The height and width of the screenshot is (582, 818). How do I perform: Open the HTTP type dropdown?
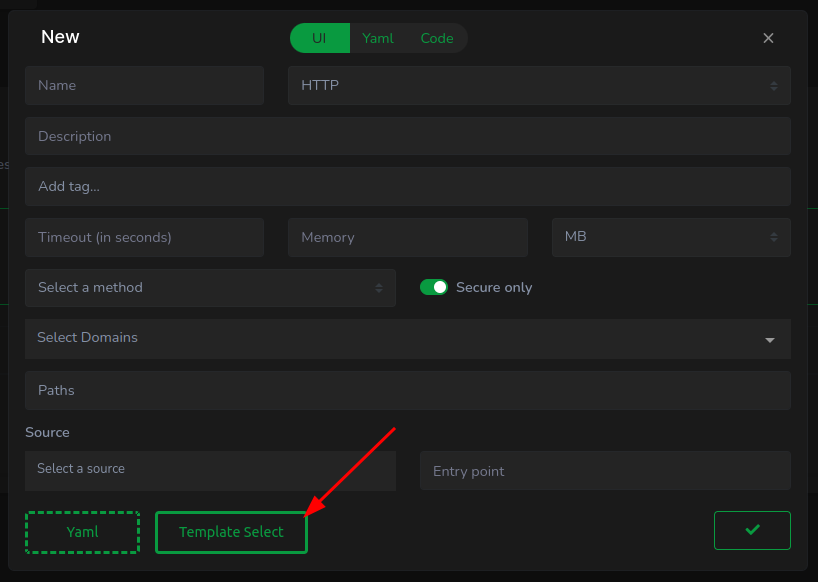click(539, 86)
